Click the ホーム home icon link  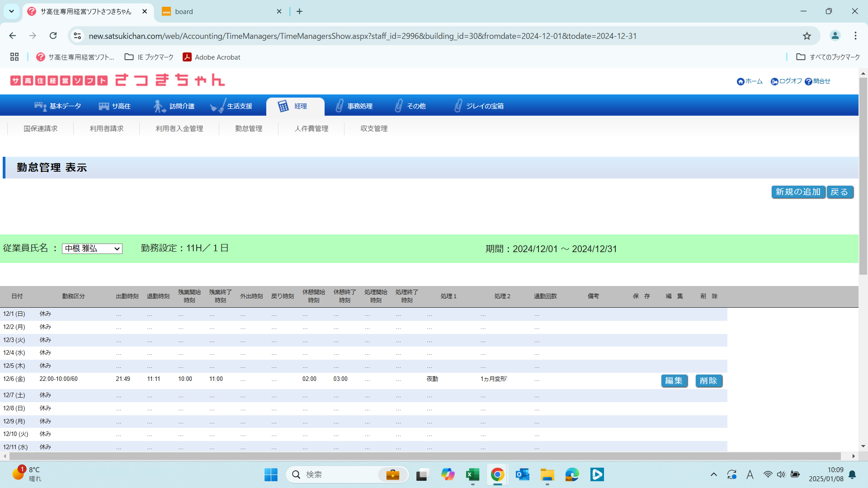coord(741,82)
